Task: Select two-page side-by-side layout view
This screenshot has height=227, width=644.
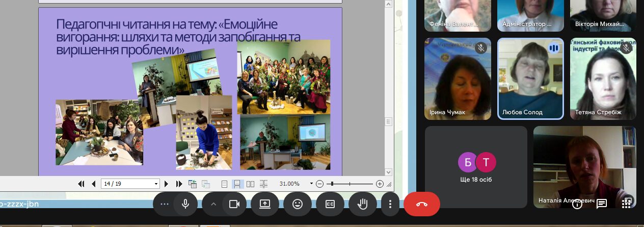Action: [250, 184]
